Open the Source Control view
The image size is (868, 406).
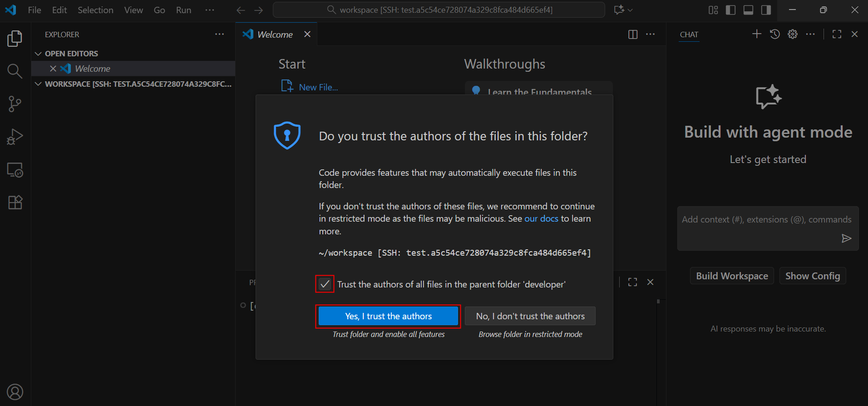coord(15,104)
